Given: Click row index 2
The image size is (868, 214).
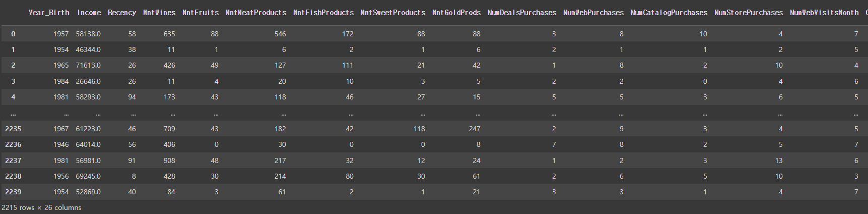Looking at the screenshot, I should coord(13,65).
